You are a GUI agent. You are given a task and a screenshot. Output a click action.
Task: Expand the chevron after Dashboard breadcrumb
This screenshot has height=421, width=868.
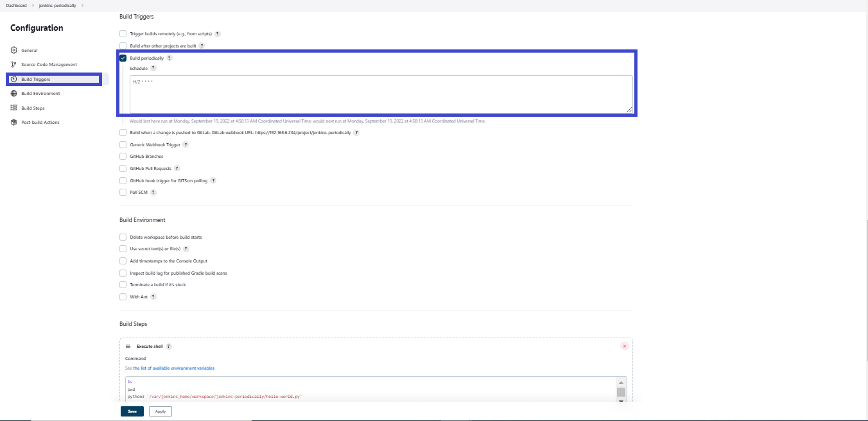pyautogui.click(x=33, y=5)
